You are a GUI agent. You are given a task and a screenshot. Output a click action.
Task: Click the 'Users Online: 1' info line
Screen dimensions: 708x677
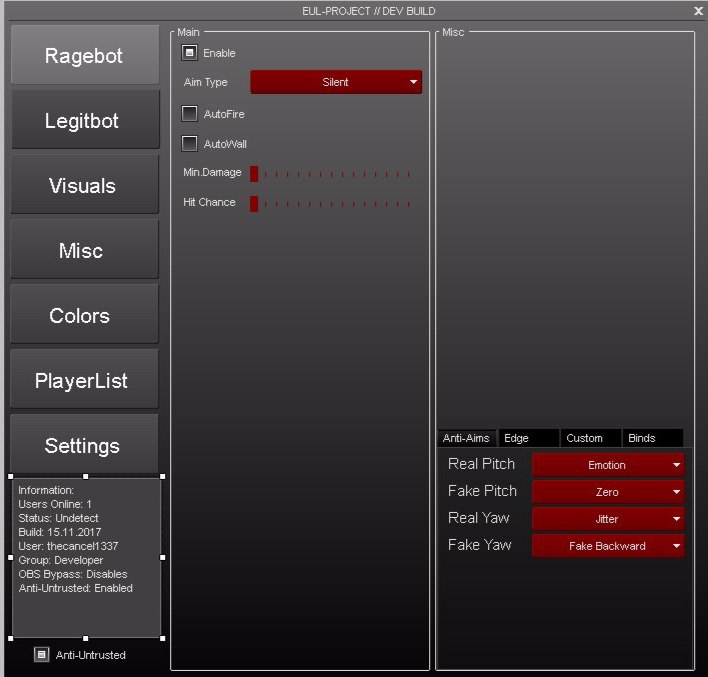pyautogui.click(x=55, y=504)
